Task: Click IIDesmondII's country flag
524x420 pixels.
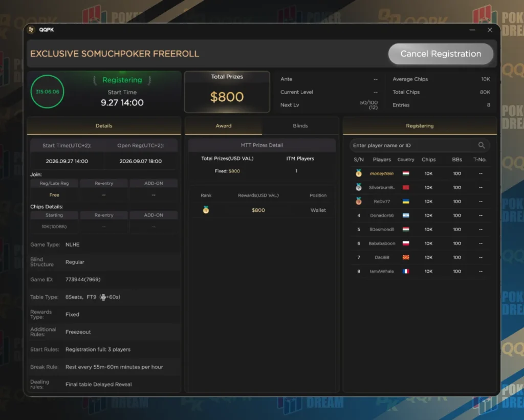Action: (x=406, y=230)
